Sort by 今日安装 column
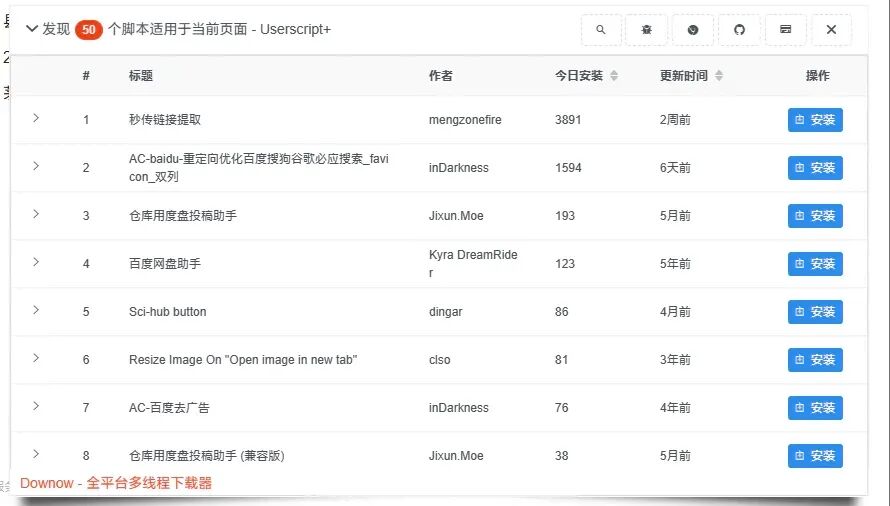This screenshot has width=890, height=506. pyautogui.click(x=614, y=76)
